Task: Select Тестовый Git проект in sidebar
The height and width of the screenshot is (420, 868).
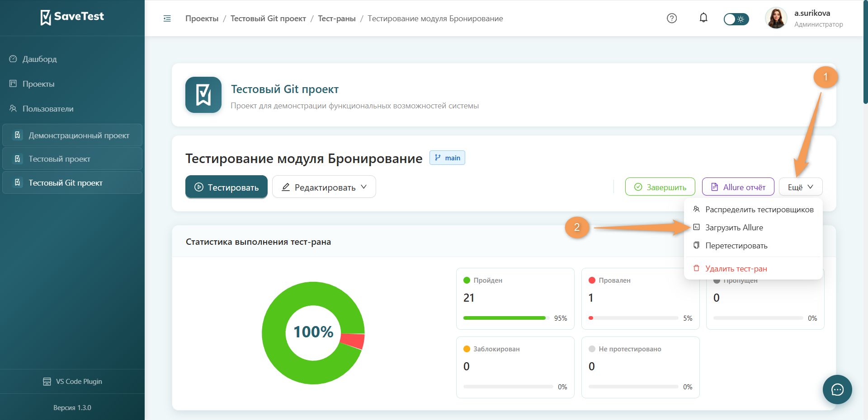Action: 72,183
